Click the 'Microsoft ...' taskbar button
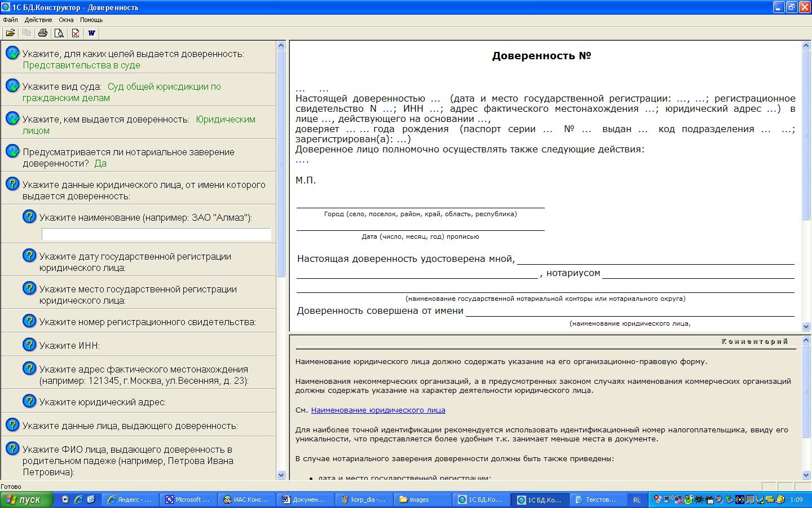The image size is (812, 508). point(188,500)
